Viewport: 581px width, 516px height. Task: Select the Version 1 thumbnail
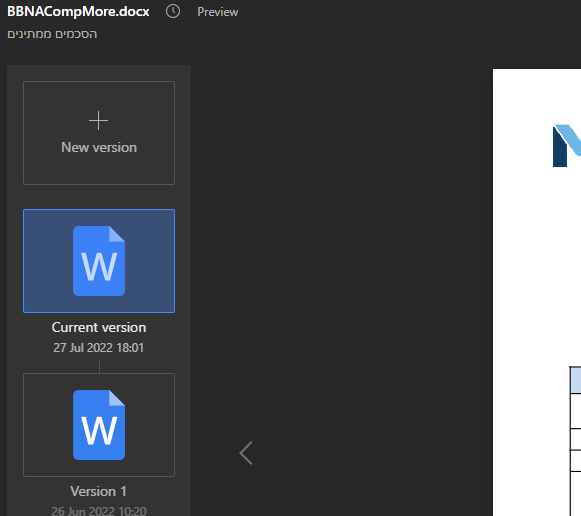coord(99,425)
